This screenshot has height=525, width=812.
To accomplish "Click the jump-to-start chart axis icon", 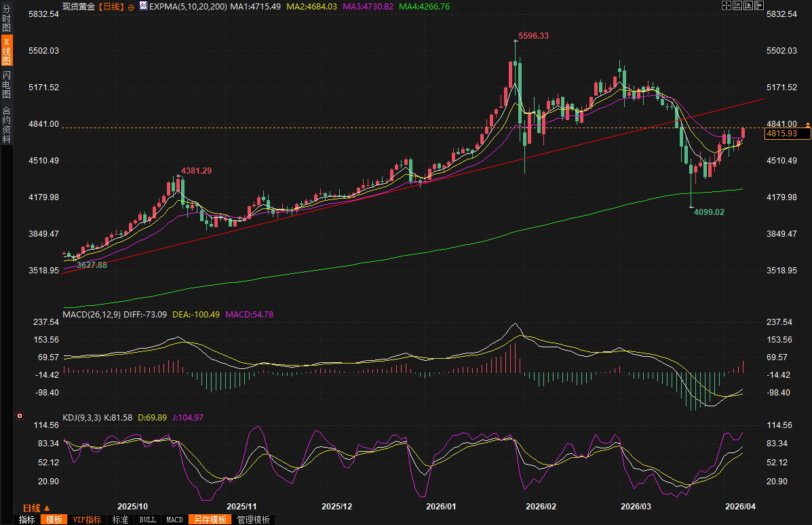I will (736, 5).
